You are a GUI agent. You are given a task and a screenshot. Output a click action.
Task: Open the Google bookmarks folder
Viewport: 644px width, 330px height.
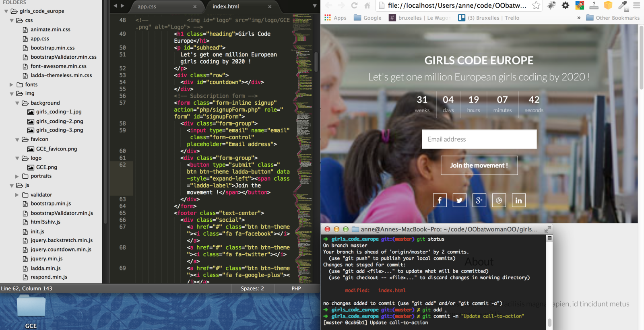(367, 18)
